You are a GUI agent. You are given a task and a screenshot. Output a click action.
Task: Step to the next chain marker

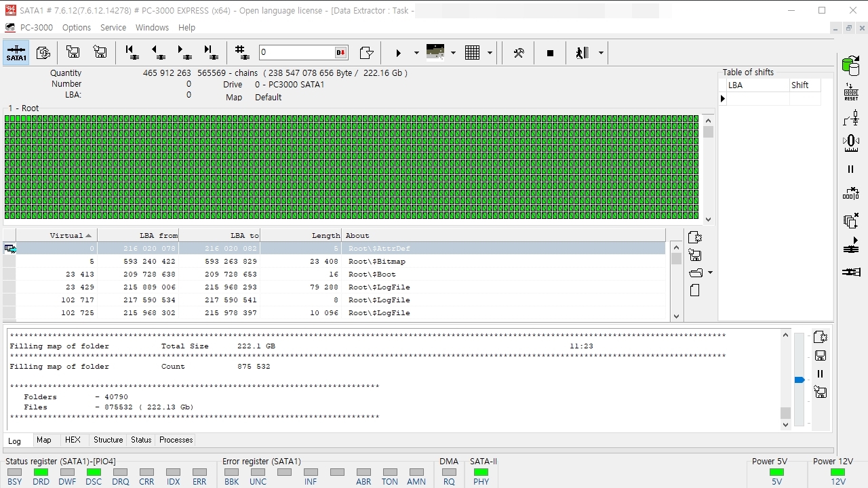click(184, 53)
